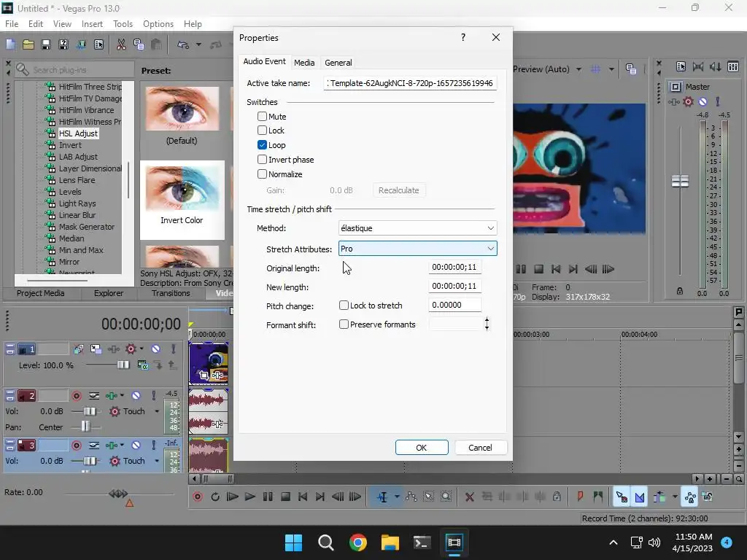Click the Insert Marker icon
The height and width of the screenshot is (560, 747).
coord(580,497)
